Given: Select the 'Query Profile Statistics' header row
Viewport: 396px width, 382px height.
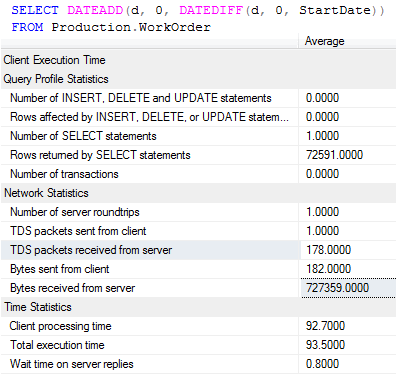Looking at the screenshot, I should pos(198,79).
